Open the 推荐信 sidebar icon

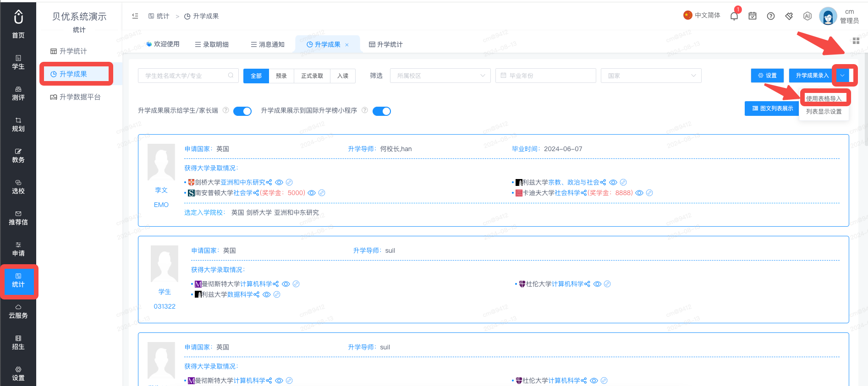click(18, 218)
